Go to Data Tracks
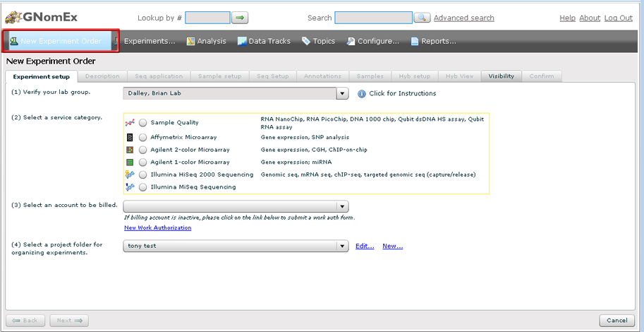 click(x=264, y=41)
